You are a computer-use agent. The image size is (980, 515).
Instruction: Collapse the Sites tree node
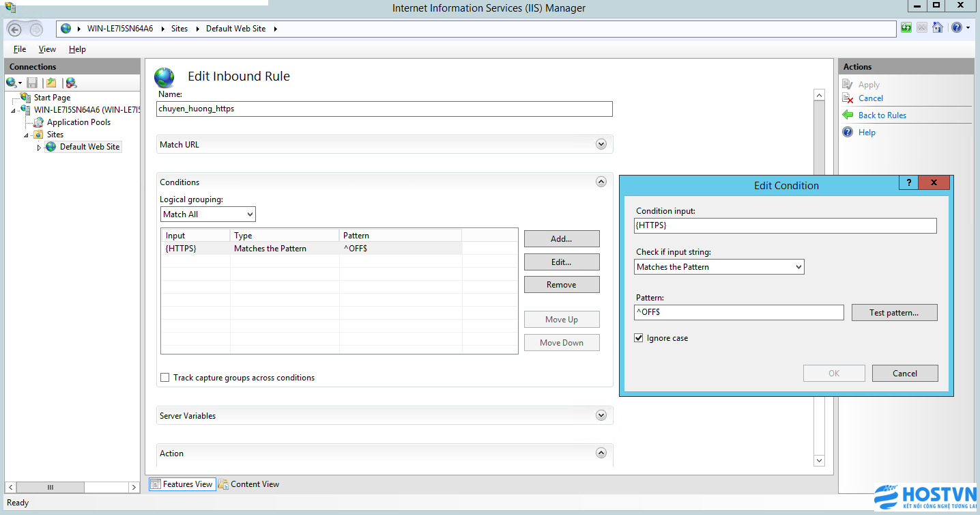click(26, 135)
